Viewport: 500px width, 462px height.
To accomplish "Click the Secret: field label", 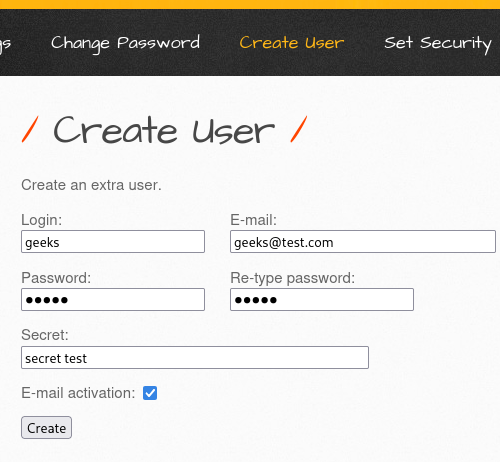I will click(45, 335).
